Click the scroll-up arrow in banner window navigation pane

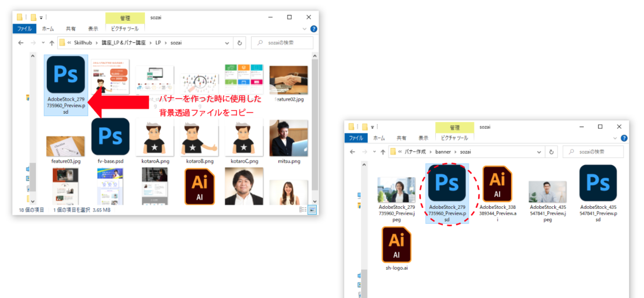click(x=364, y=165)
